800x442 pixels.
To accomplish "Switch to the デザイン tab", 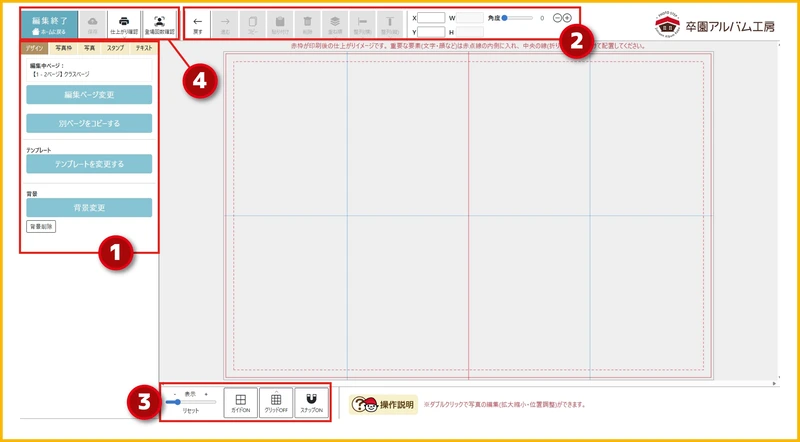I will [35, 48].
